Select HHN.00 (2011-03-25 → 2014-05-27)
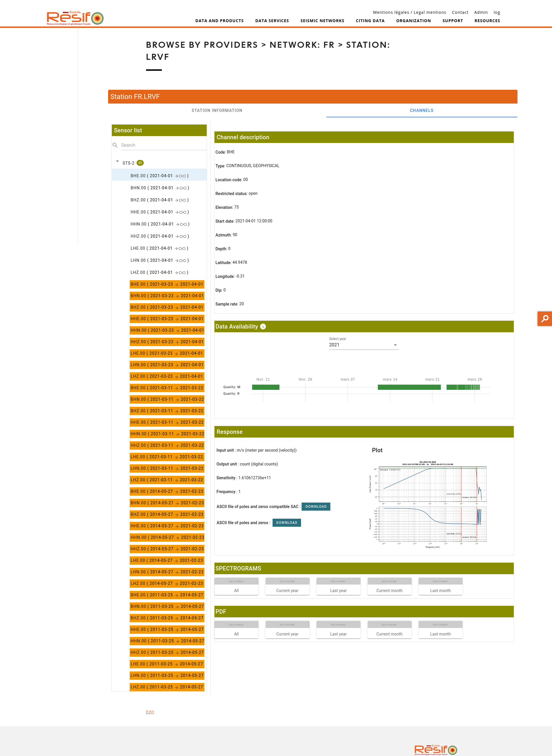This screenshot has height=756, width=552. tap(167, 641)
